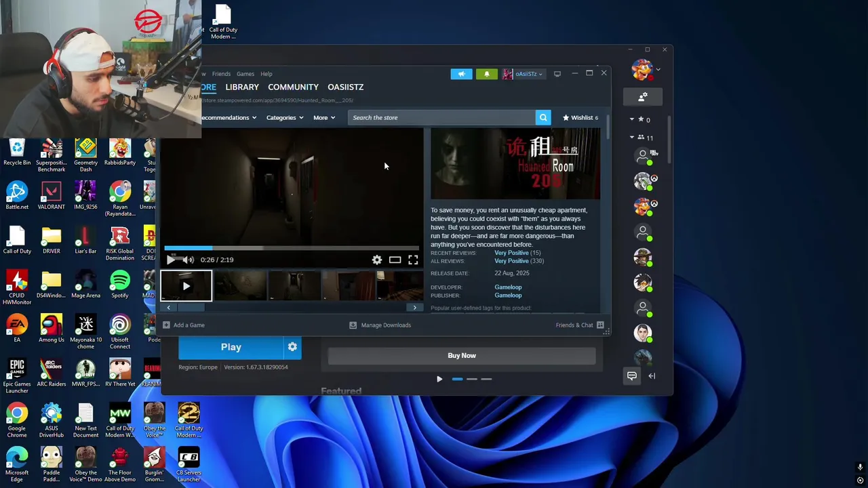Switch to the COMMUNITY tab
The image size is (868, 488).
point(293,87)
